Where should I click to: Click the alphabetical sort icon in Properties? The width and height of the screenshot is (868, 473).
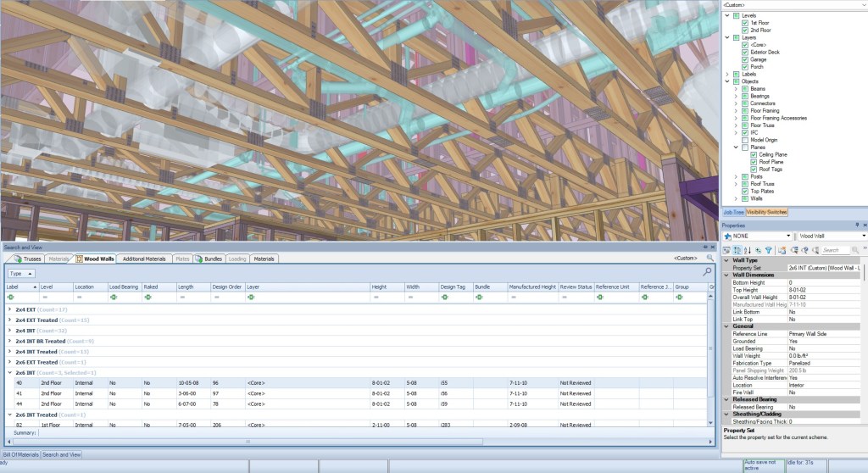click(748, 250)
